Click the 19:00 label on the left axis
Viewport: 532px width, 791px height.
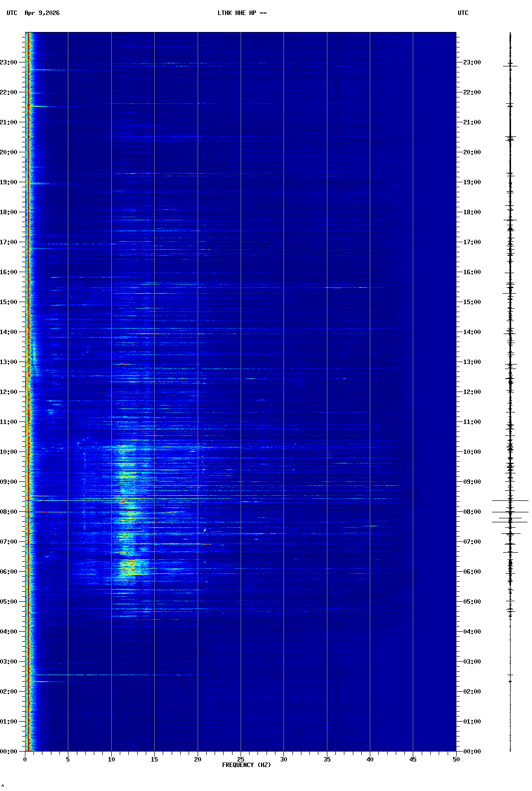(x=8, y=182)
